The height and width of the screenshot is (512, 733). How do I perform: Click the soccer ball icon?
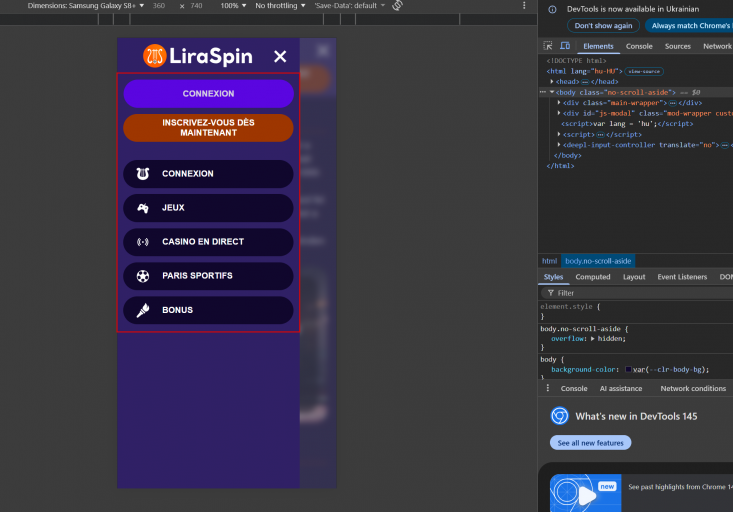point(143,276)
